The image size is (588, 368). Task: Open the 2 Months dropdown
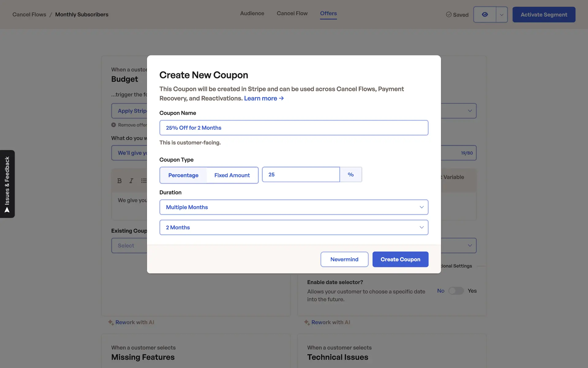[x=294, y=228]
